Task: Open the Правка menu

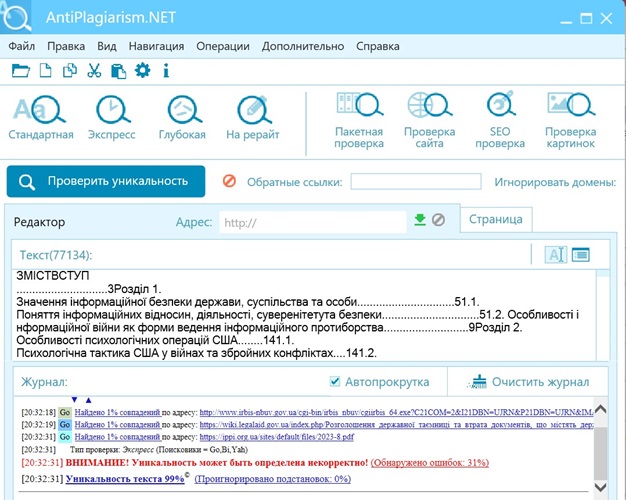Action: click(66, 46)
